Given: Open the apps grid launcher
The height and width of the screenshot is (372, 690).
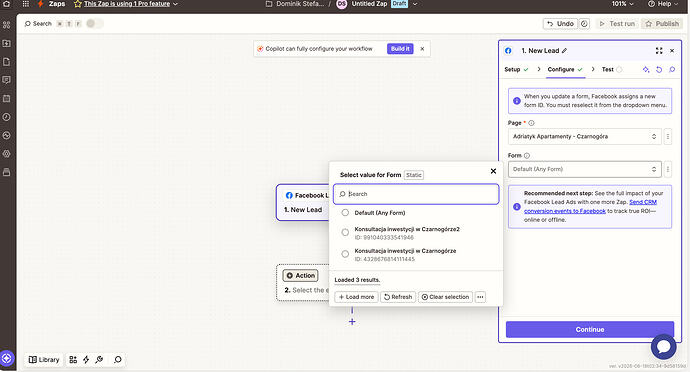Looking at the screenshot, I should tap(26, 4).
